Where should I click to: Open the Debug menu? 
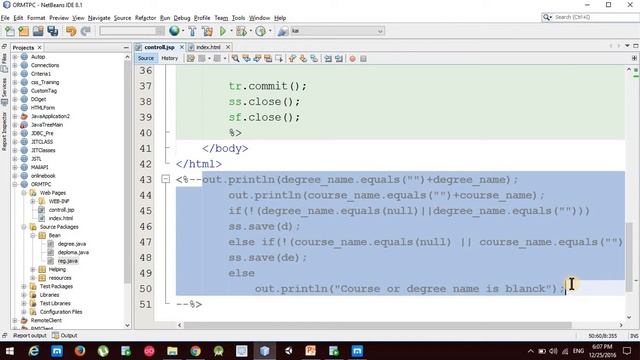(182, 18)
